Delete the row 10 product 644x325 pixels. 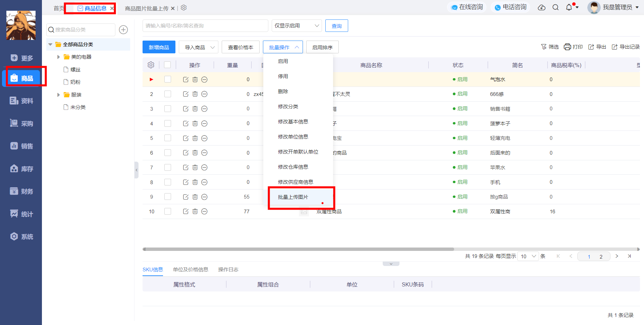(195, 211)
